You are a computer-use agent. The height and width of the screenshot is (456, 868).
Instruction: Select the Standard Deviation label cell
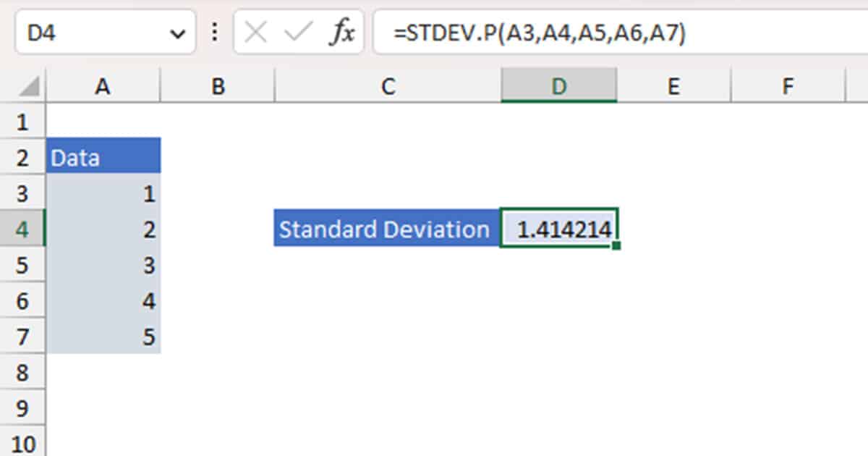pyautogui.click(x=387, y=229)
